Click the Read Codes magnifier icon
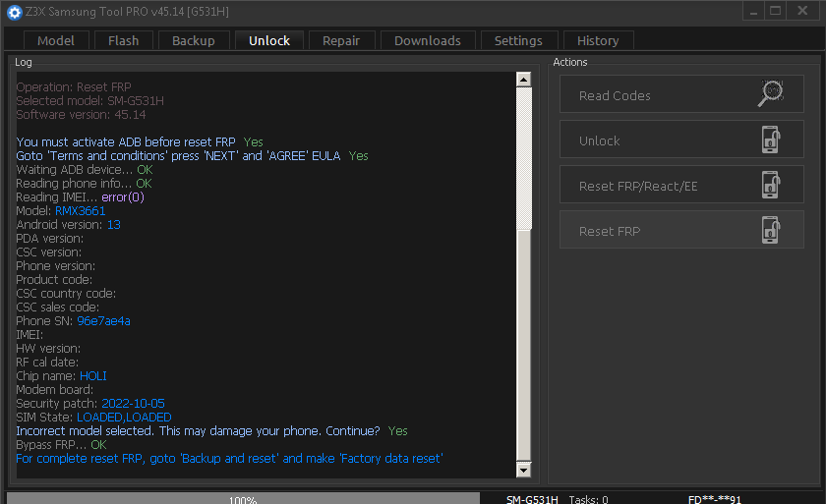Image resolution: width=826 pixels, height=504 pixels. [x=771, y=93]
